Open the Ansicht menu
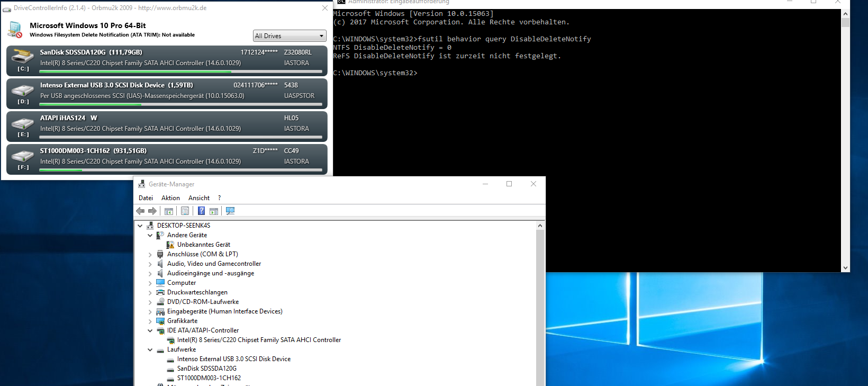Image resolution: width=868 pixels, height=386 pixels. 199,198
